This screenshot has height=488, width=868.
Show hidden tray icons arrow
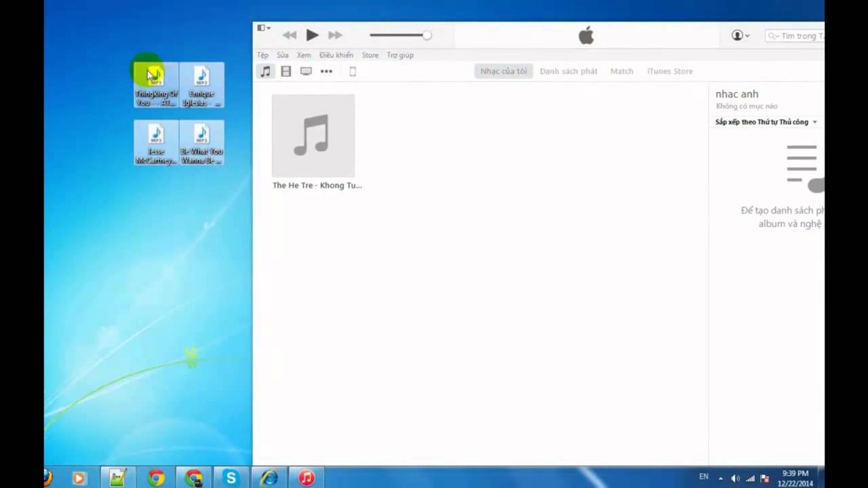coord(721,478)
